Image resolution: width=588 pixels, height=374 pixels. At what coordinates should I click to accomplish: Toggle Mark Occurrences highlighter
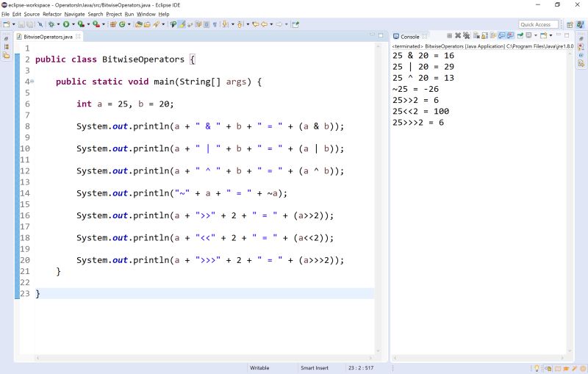pyautogui.click(x=182, y=24)
